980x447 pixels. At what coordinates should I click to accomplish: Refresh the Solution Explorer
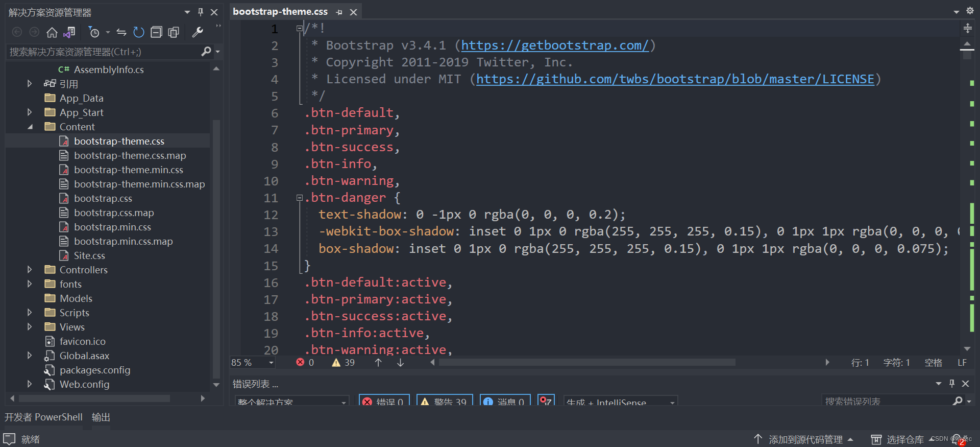[x=139, y=33]
